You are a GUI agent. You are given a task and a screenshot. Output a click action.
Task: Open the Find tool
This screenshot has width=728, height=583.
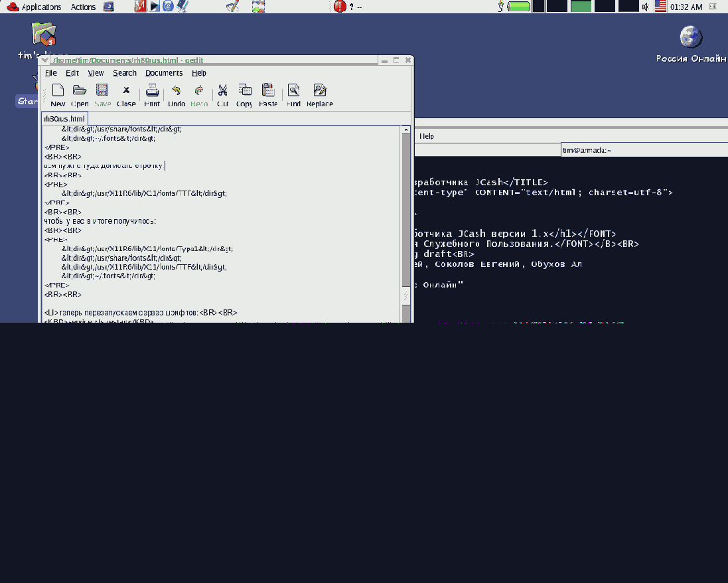[x=293, y=94]
